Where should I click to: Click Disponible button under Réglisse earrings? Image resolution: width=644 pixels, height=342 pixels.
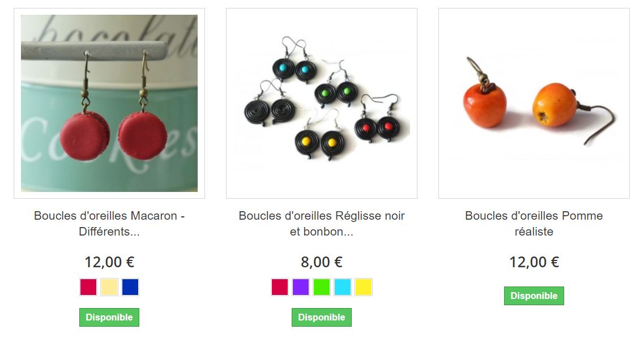pyautogui.click(x=322, y=317)
